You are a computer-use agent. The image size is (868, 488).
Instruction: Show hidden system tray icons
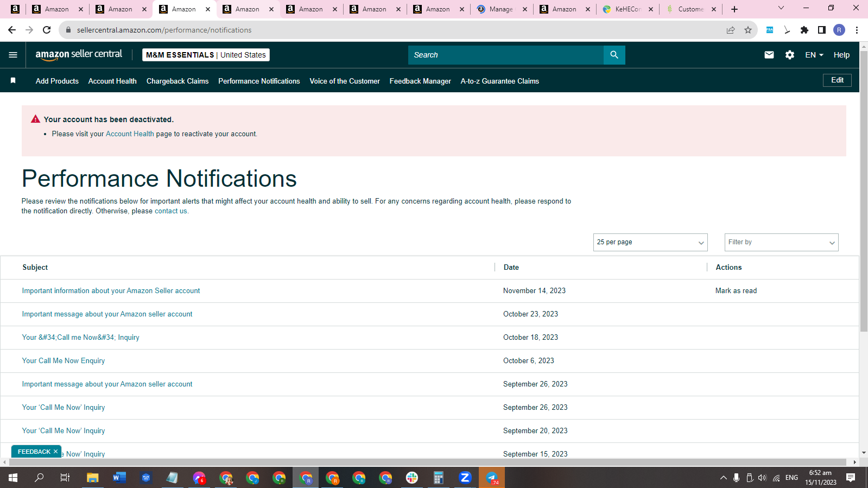click(723, 478)
